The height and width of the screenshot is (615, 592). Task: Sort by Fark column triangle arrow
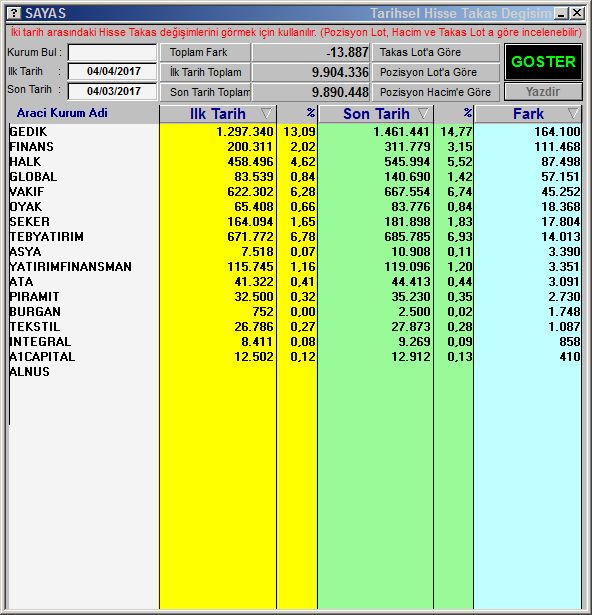click(573, 114)
